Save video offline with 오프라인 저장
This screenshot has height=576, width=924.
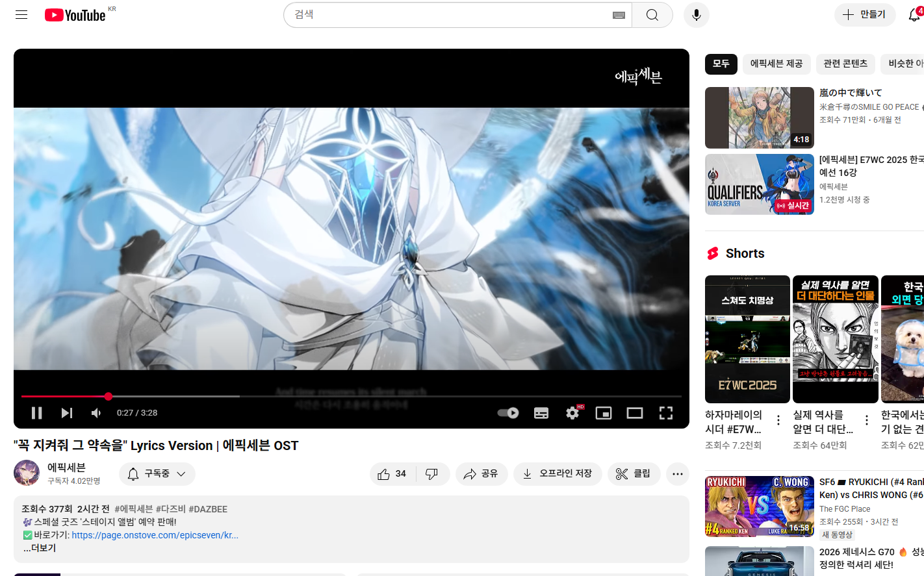(x=558, y=474)
